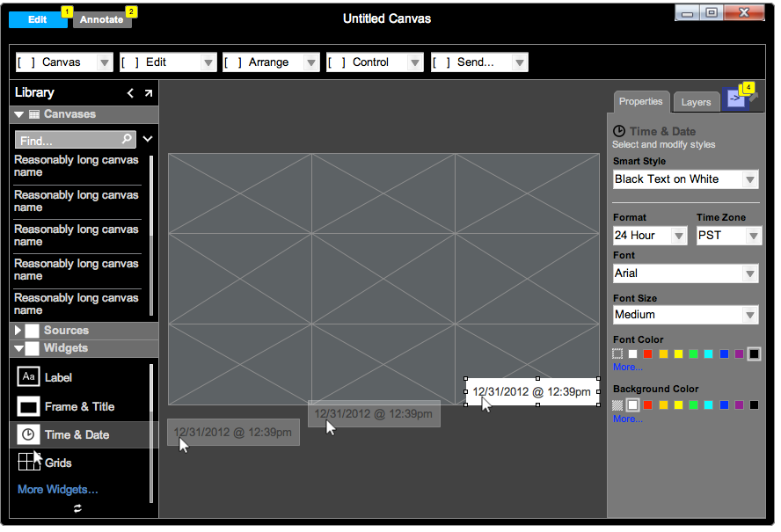Open the Arrange dropdown menu
The width and height of the screenshot is (781, 532).
[x=271, y=62]
